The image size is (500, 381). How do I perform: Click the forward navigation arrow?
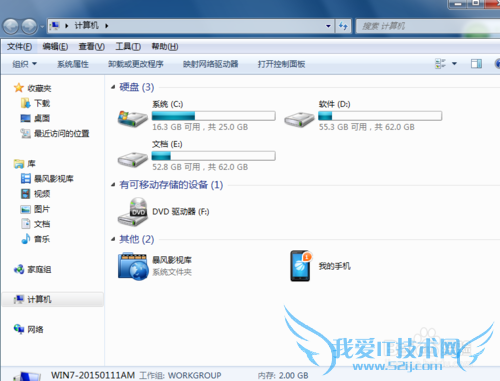pos(29,26)
